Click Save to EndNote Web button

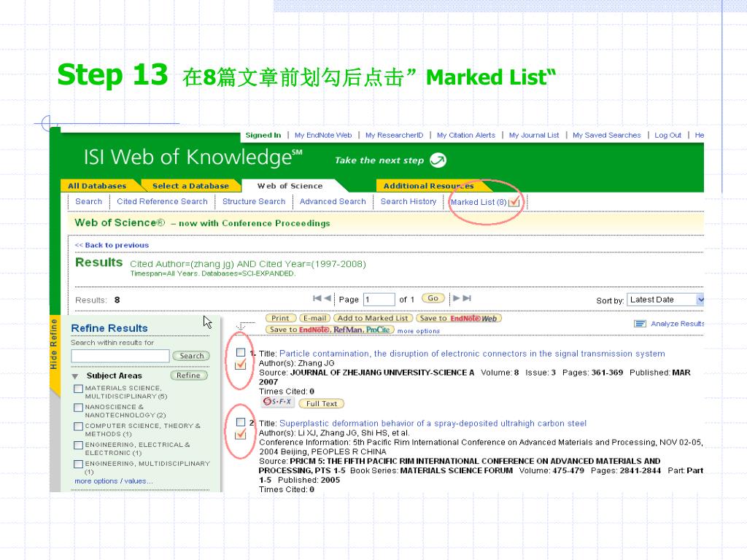pyautogui.click(x=459, y=318)
